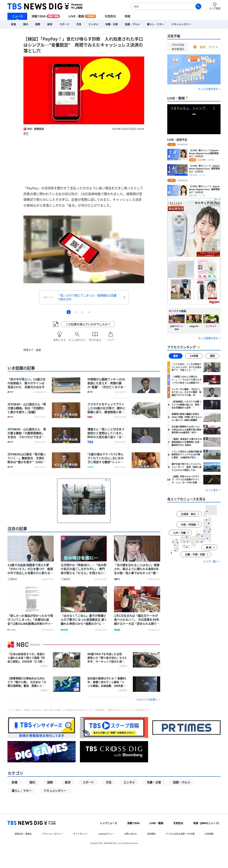Viewport: 228px width, 868px height.
Task: Open 地域 tab in main navigation
Action: click(x=127, y=16)
